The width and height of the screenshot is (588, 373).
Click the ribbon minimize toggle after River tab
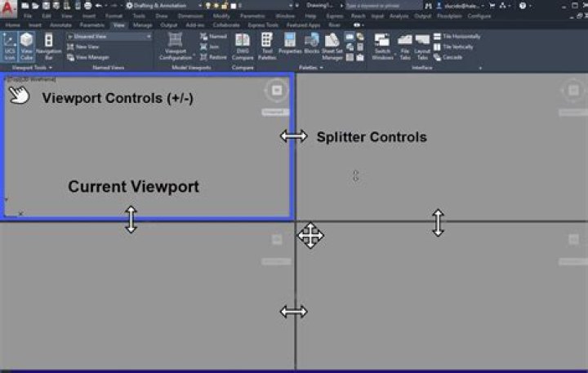[x=358, y=25]
